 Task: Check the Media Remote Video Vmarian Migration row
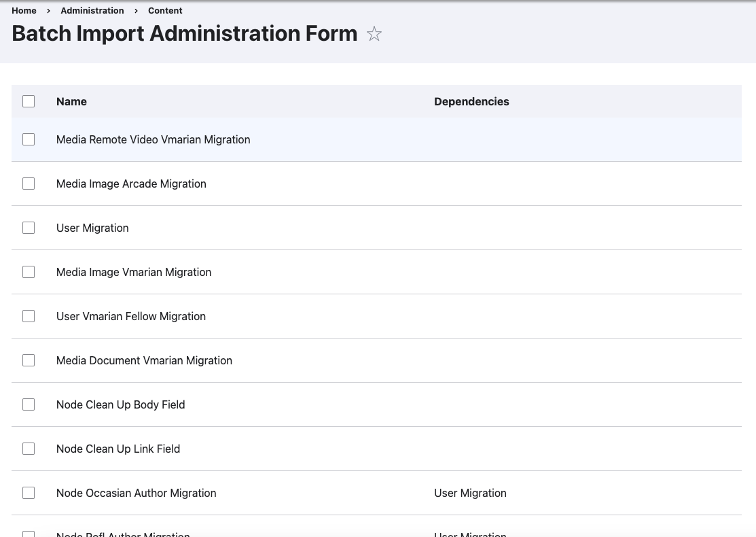coord(29,139)
